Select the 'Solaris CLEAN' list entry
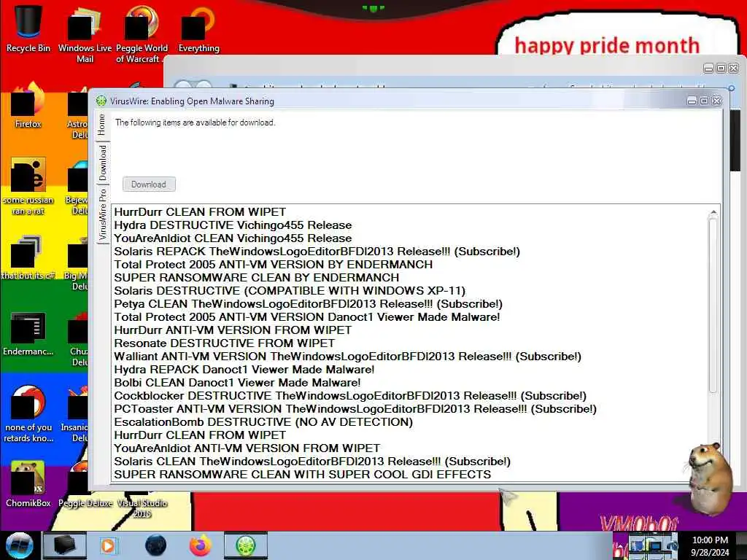This screenshot has width=747, height=560. coord(312,462)
